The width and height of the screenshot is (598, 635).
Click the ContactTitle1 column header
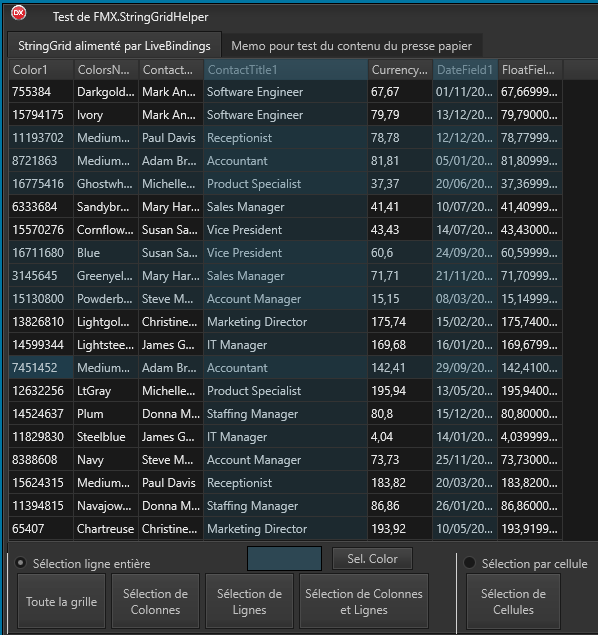point(285,70)
